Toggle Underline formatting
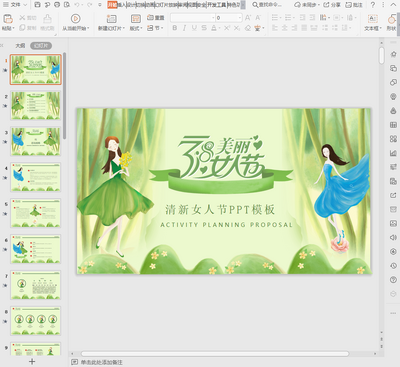 [x=194, y=28]
